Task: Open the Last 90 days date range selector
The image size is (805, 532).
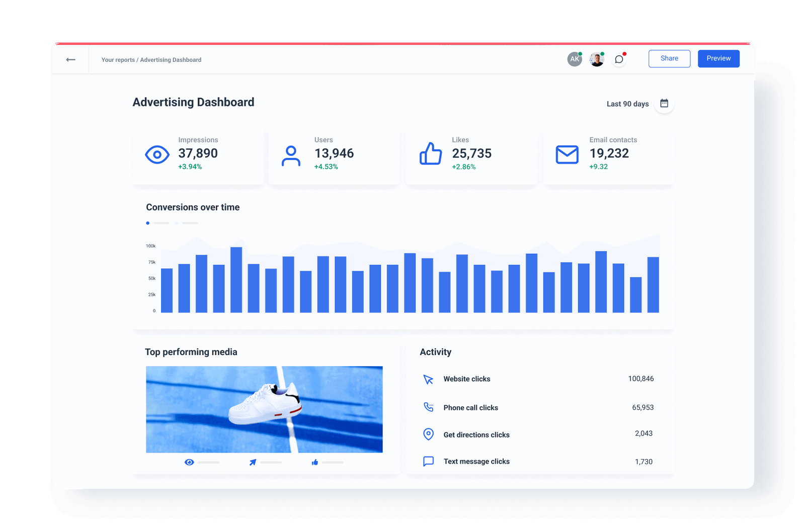Action: pyautogui.click(x=627, y=104)
